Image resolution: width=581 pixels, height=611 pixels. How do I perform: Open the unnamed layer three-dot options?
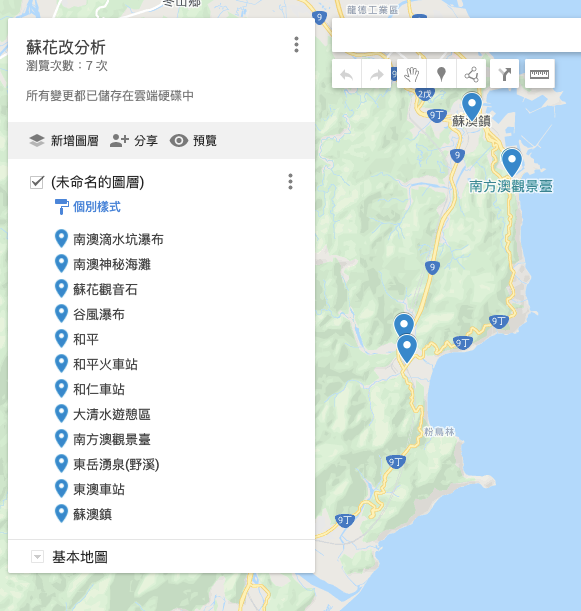coord(290,182)
